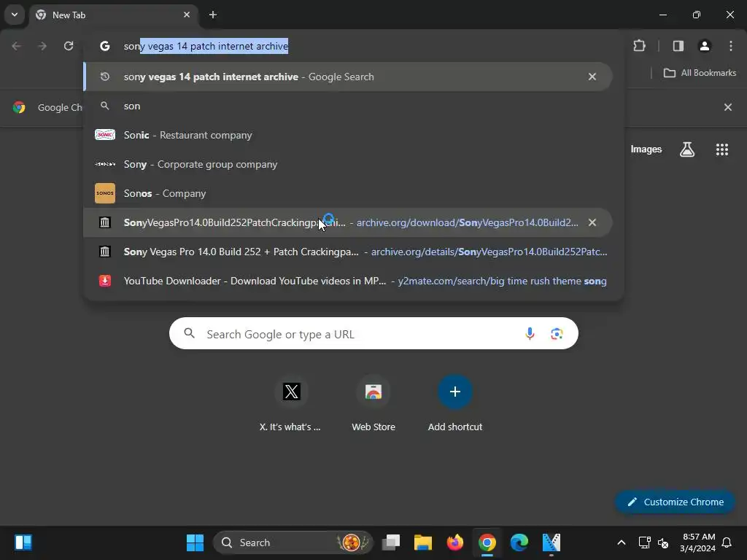Remove the archive.org/download suggestion
747x560 pixels.
592,222
